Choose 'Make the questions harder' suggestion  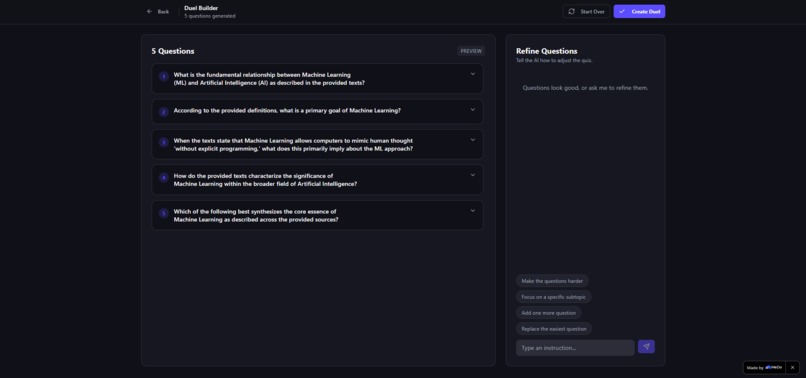(552, 281)
